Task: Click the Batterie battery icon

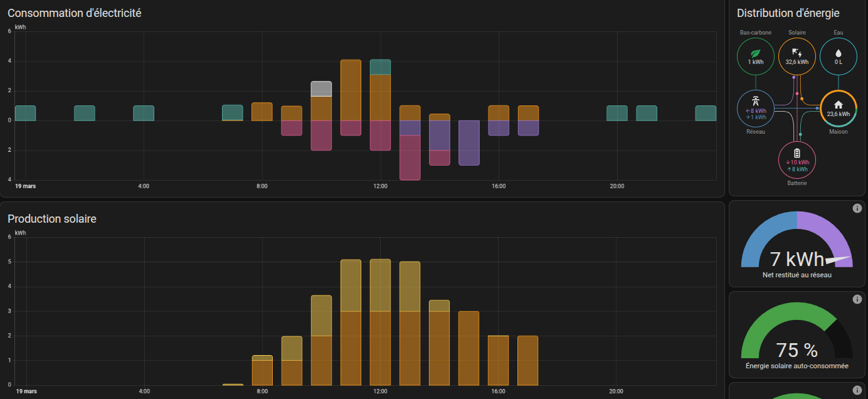Action: 797,152
